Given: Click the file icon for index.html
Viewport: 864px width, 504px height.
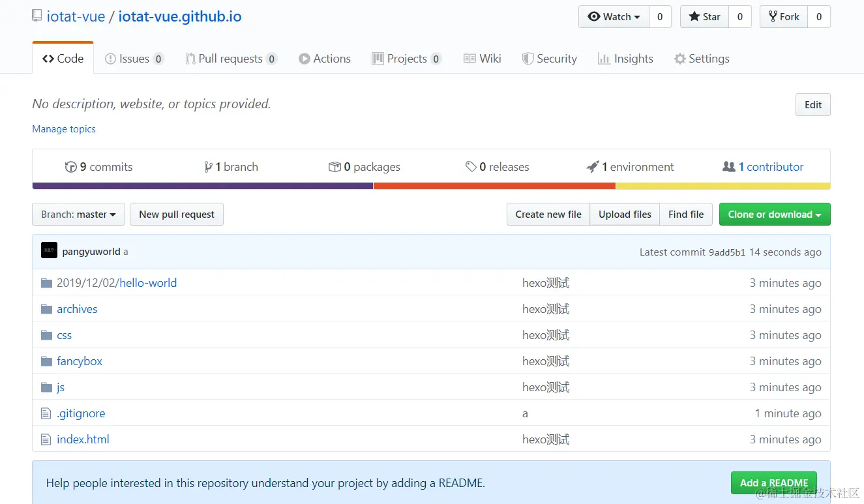Looking at the screenshot, I should (x=46, y=439).
